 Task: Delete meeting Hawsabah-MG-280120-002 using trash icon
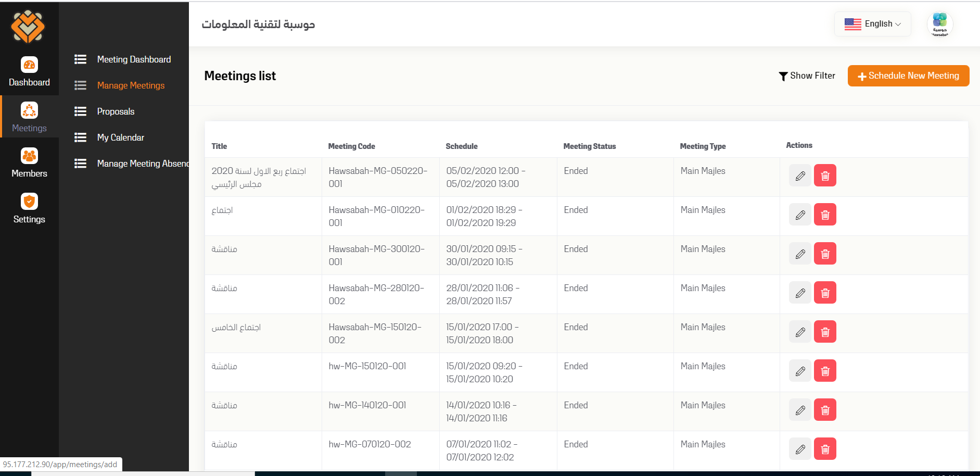click(x=825, y=293)
